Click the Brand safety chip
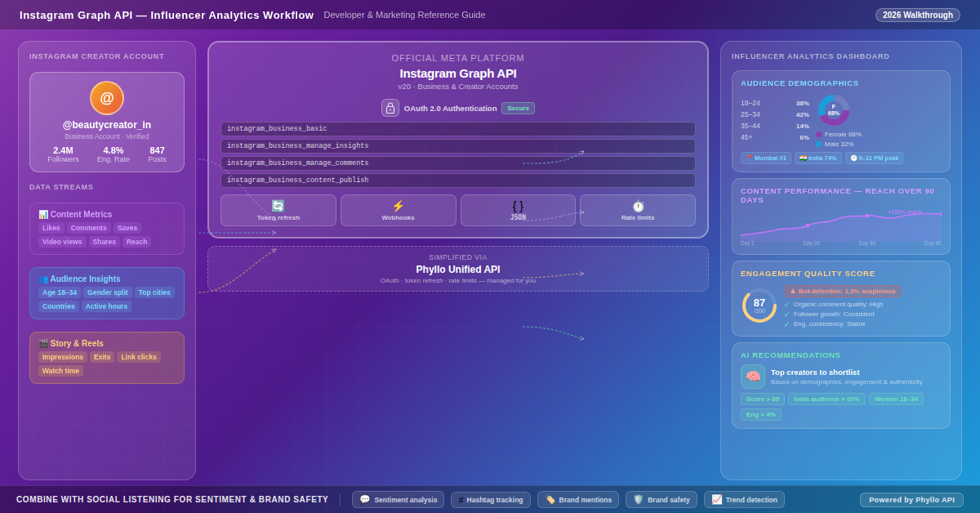Image resolution: width=980 pixels, height=513 pixels. (661, 500)
